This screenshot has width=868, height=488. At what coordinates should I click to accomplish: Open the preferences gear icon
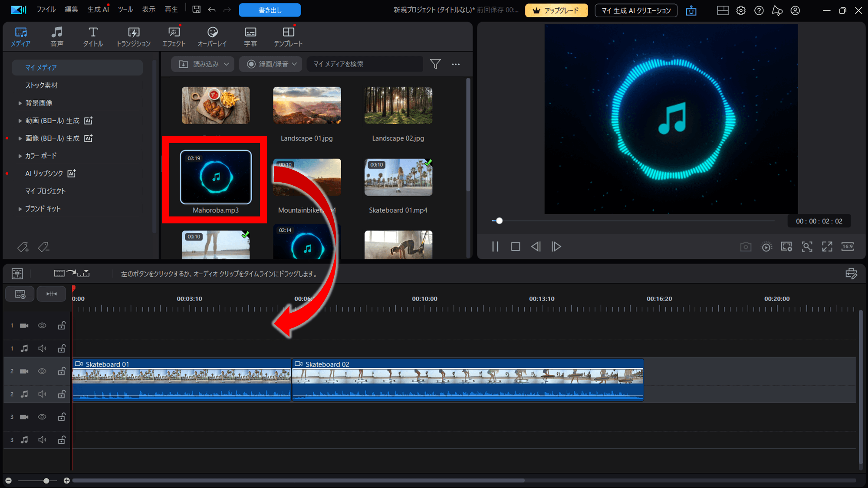[741, 10]
